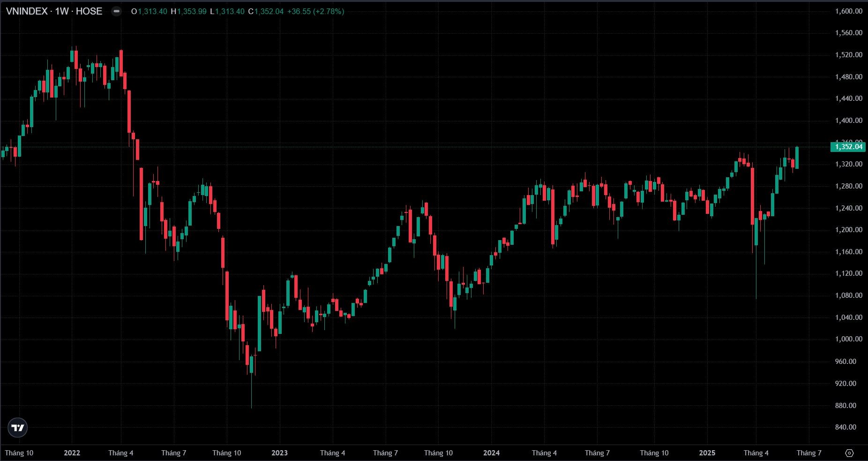Click the 2023 year label on time axis
This screenshot has height=461, width=868.
280,453
